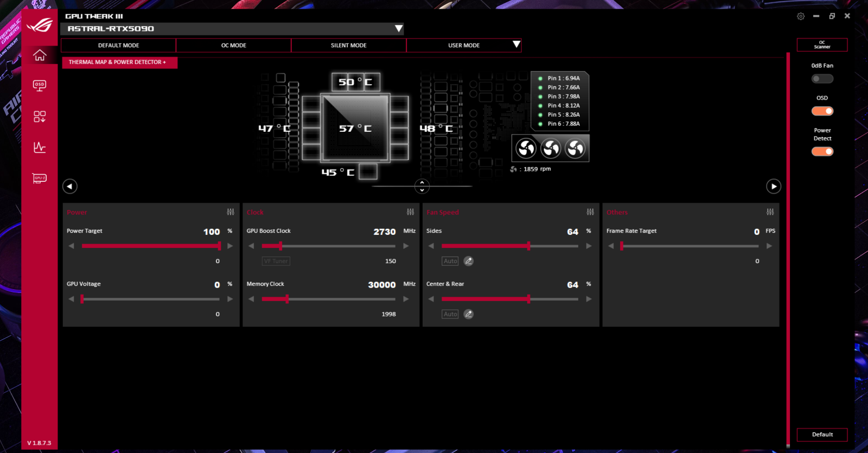
Task: Expand the User Mode profile dropdown arrow
Action: click(x=516, y=44)
